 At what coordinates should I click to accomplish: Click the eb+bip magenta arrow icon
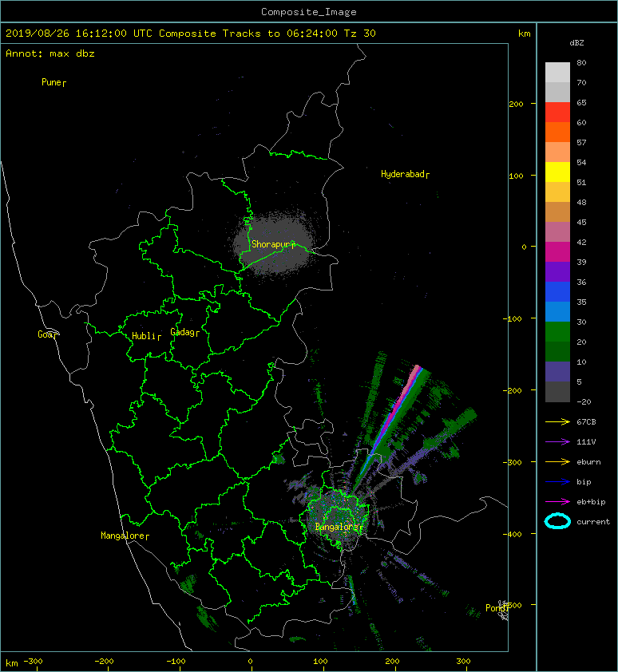pyautogui.click(x=557, y=501)
